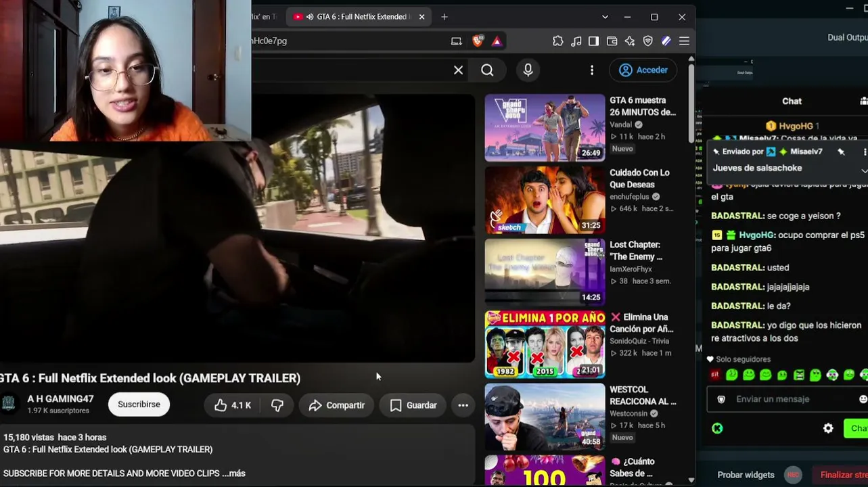Open Brave Shields lion icon
The image size is (868, 487).
coord(478,41)
